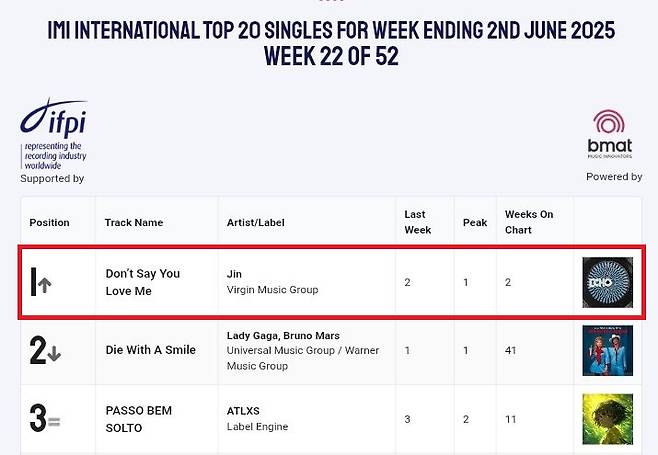The height and width of the screenshot is (455, 658).
Task: Click the artist name Jin
Action: pyautogui.click(x=236, y=274)
